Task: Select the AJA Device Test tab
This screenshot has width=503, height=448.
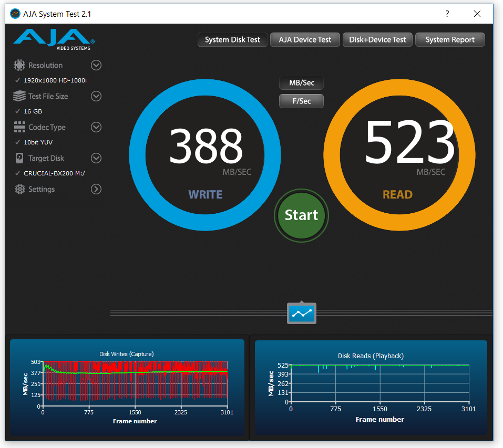Action: 305,40
